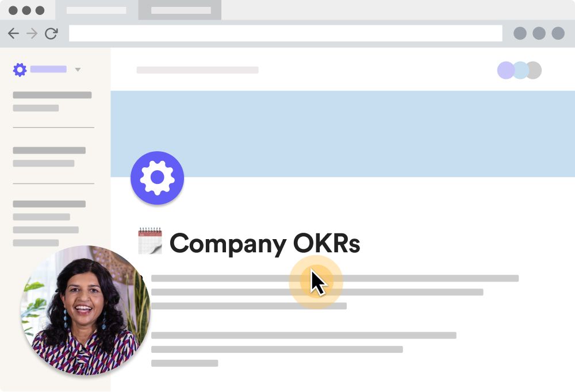Image resolution: width=575 pixels, height=392 pixels.
Task: Expand the workspace switcher dropdown arrow
Action: pyautogui.click(x=78, y=70)
